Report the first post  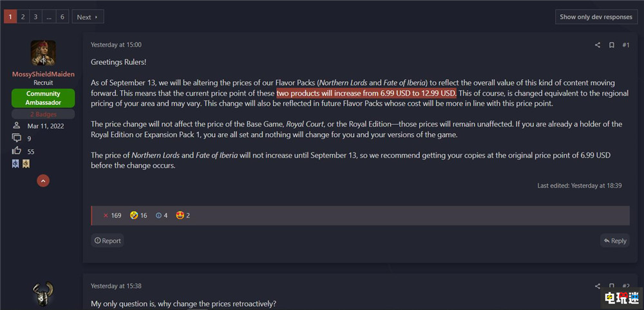coord(108,241)
